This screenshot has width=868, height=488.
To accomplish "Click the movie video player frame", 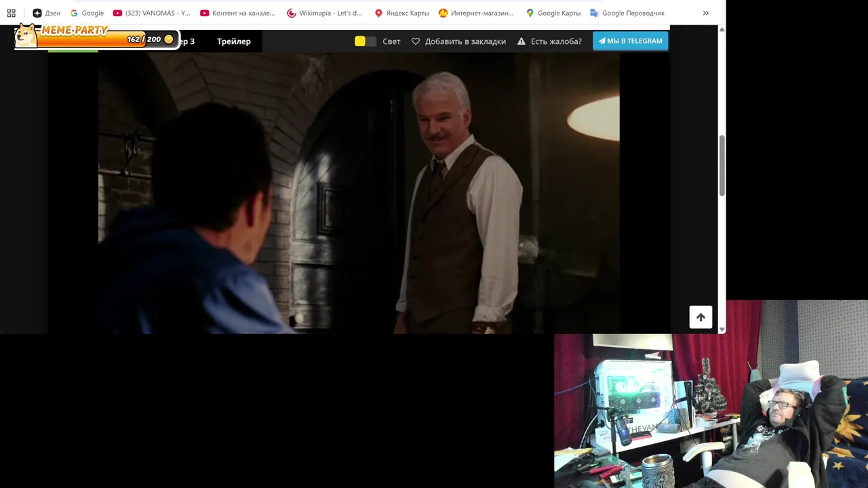I will (x=359, y=193).
